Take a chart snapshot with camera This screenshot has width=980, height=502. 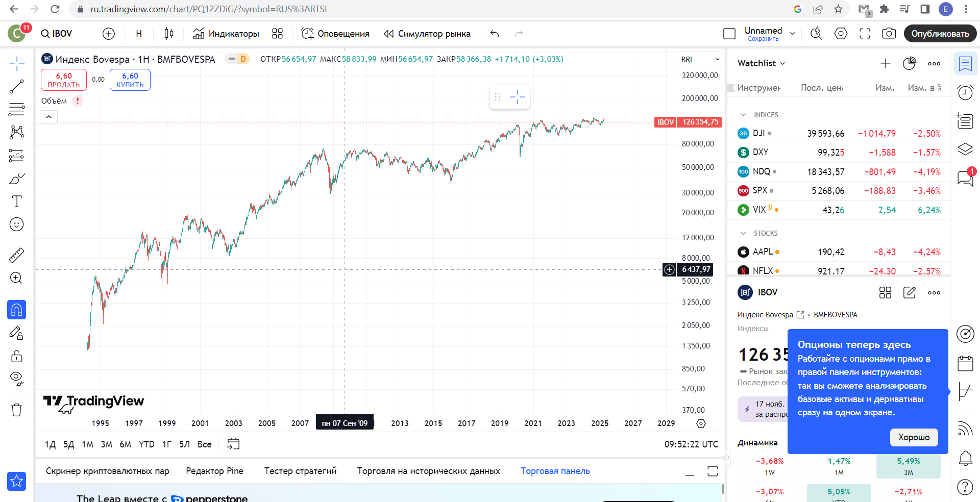[x=889, y=34]
